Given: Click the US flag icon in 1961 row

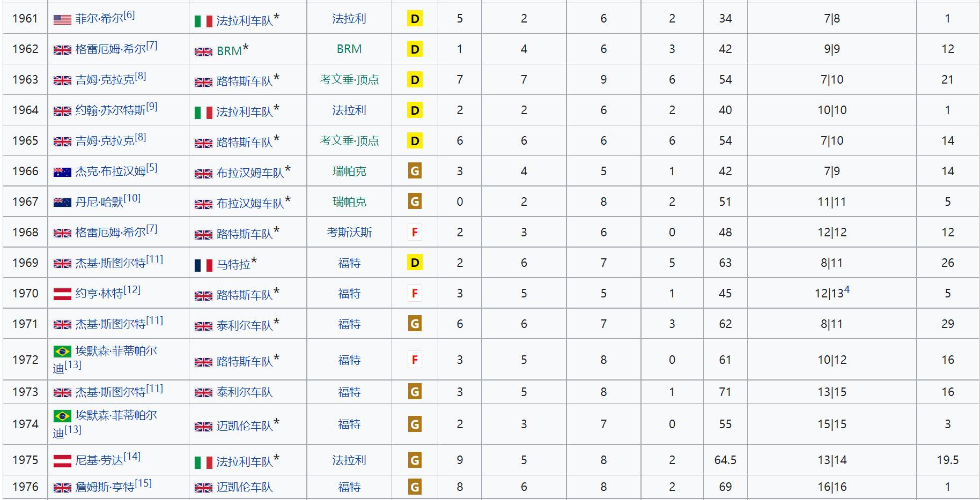Looking at the screenshot, I should point(62,20).
